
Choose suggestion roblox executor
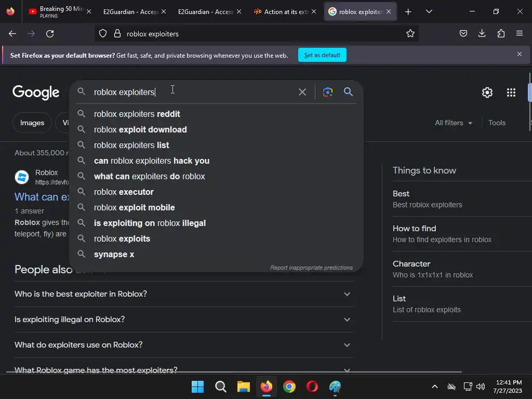[216, 192]
